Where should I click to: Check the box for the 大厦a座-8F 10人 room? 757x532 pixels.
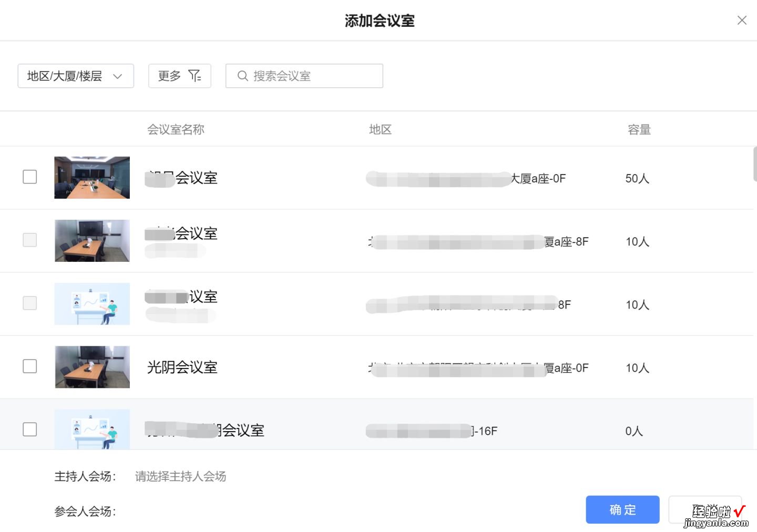click(30, 240)
